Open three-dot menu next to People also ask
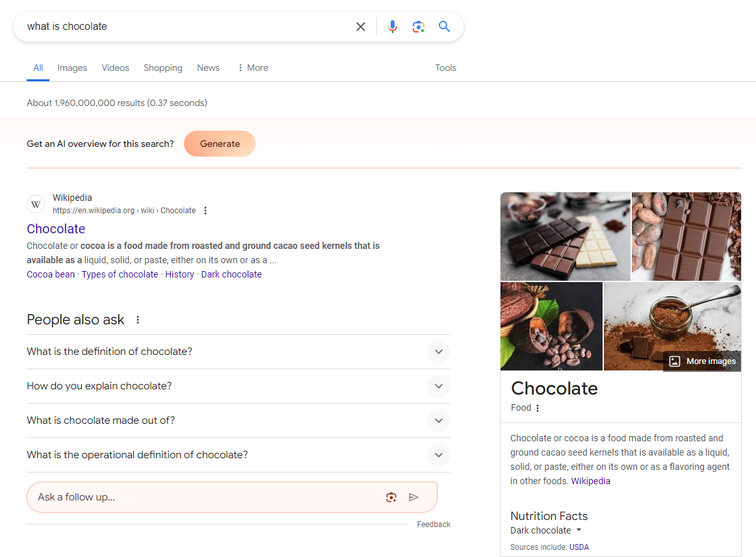 (x=138, y=320)
